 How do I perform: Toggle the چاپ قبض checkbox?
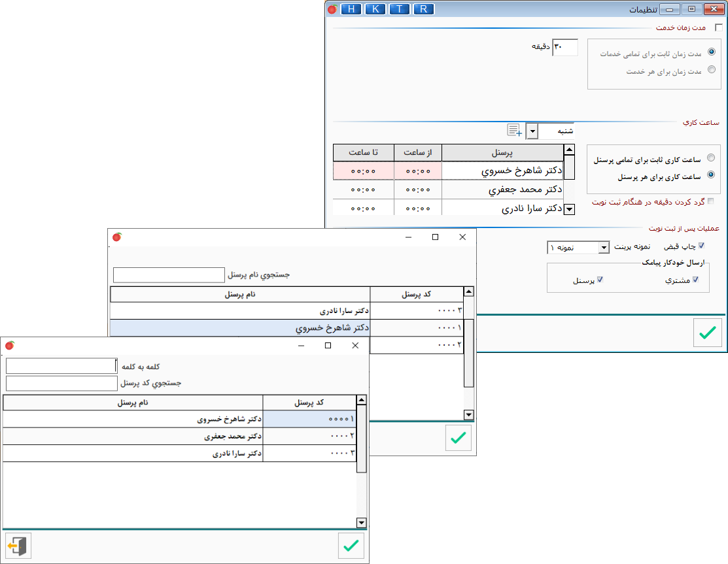(x=702, y=246)
